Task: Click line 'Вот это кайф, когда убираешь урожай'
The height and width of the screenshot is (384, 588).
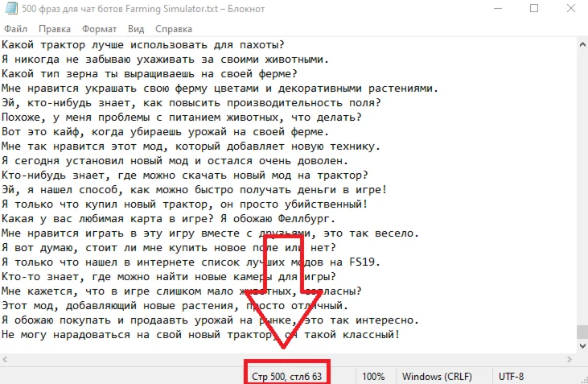Action: point(114,132)
